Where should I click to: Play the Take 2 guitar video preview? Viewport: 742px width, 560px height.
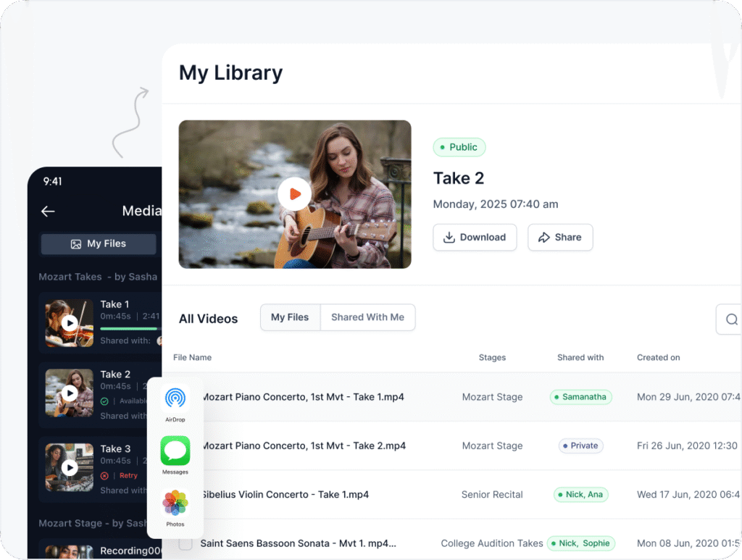(x=294, y=194)
